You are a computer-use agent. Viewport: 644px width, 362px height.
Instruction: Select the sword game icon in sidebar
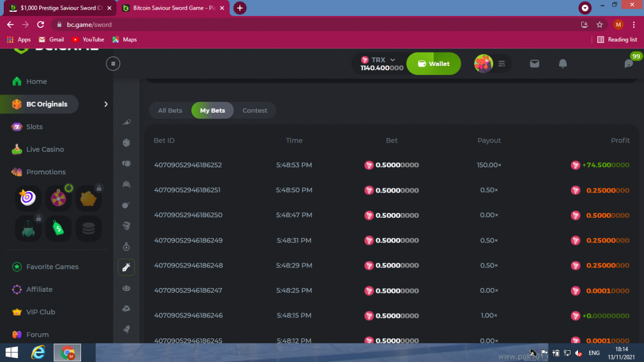[126, 267]
